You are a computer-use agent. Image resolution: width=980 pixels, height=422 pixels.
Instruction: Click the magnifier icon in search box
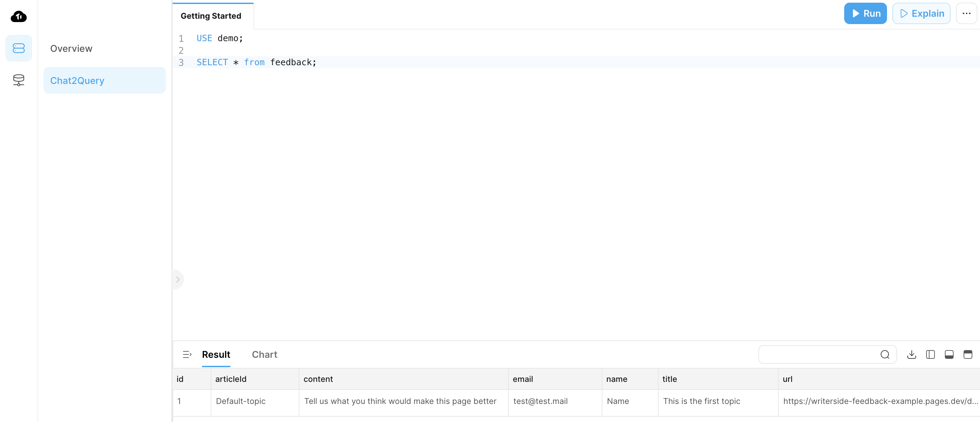[885, 354]
